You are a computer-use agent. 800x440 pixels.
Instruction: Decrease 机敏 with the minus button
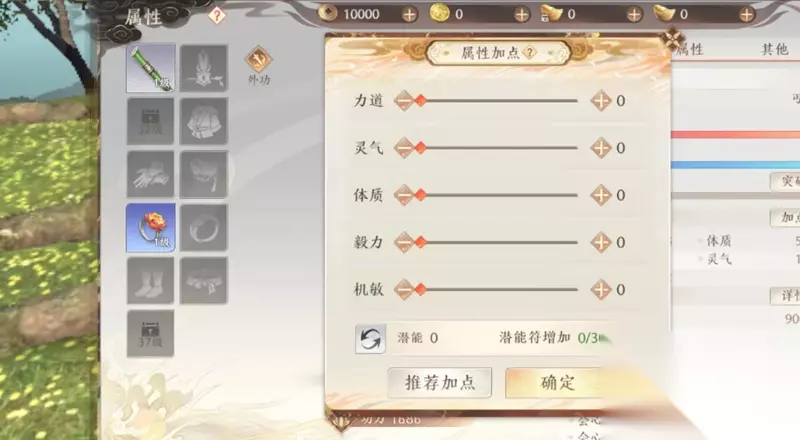click(x=404, y=289)
